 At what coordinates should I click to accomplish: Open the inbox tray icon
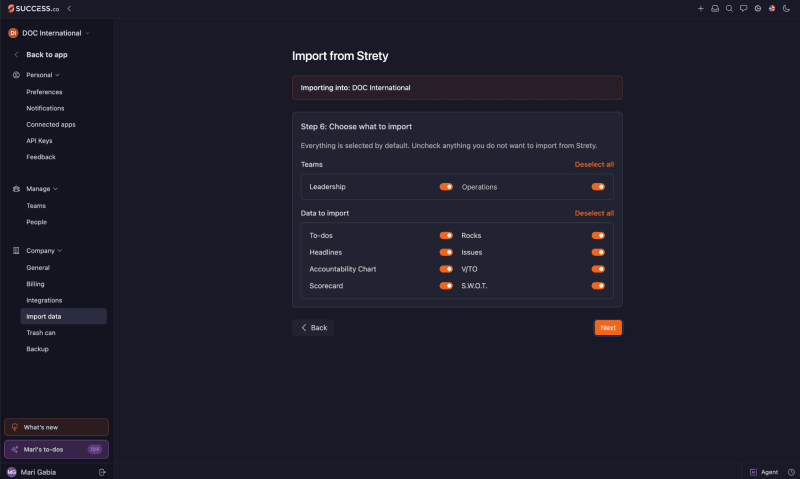click(715, 8)
